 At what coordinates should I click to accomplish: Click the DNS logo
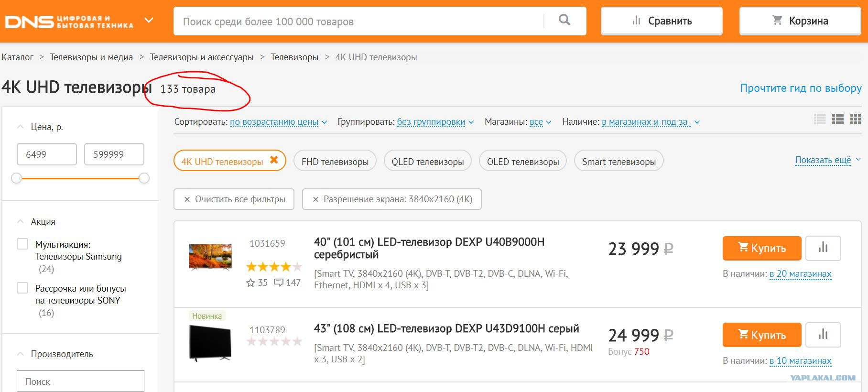coord(69,22)
